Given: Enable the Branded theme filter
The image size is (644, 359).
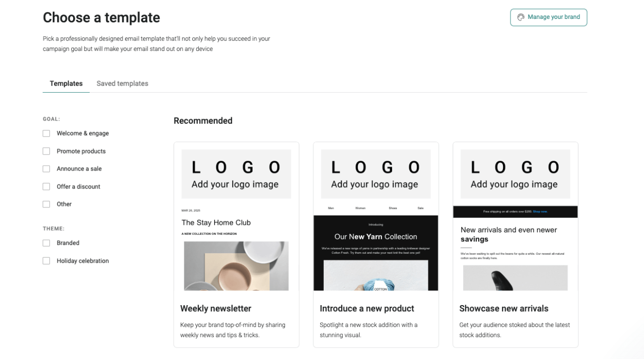Looking at the screenshot, I should (46, 243).
